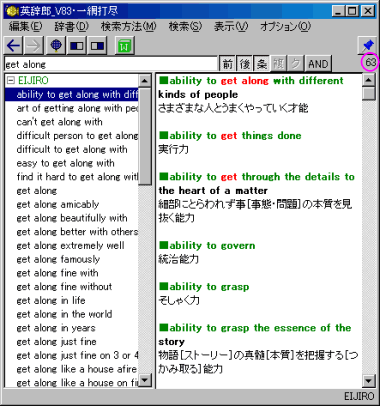Toggle the grayed 複 search button
The image size is (380, 406).
279,64
